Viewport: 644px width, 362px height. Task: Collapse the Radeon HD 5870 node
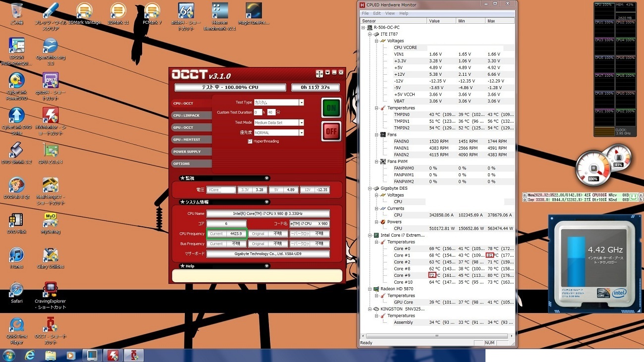click(x=370, y=289)
